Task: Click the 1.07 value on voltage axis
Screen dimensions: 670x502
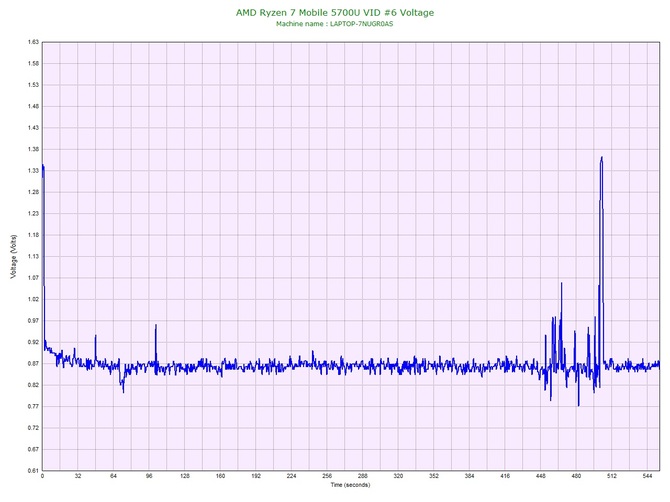Action: (33, 278)
